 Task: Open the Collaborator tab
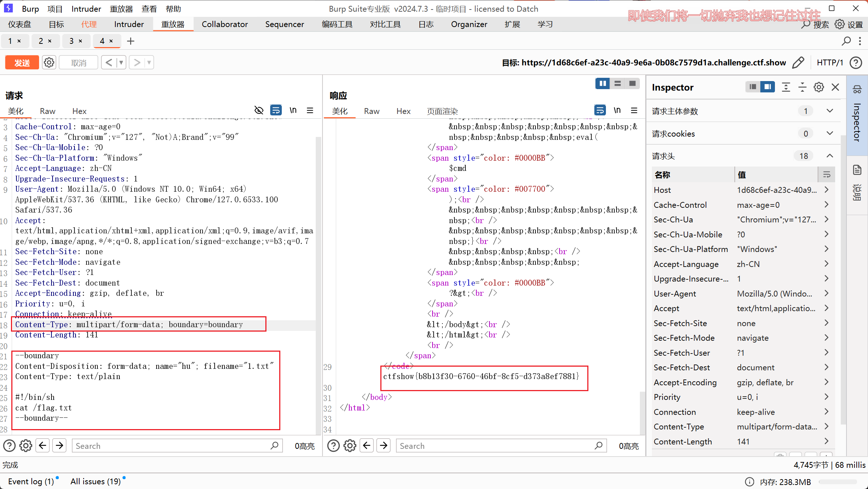224,24
